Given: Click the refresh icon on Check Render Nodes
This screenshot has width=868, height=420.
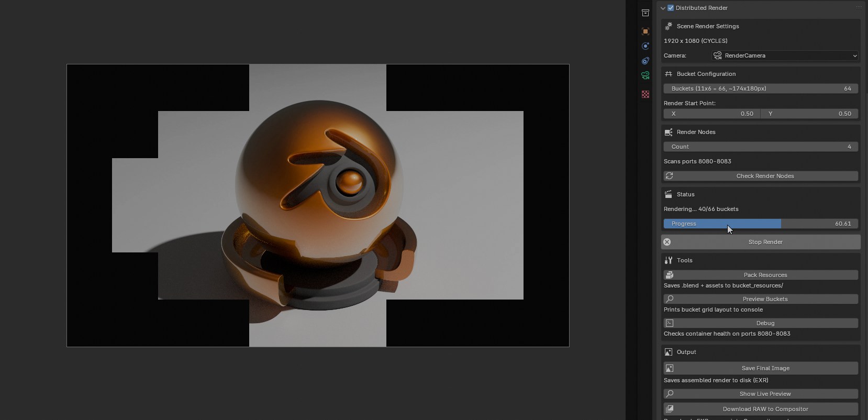Looking at the screenshot, I should tap(669, 176).
